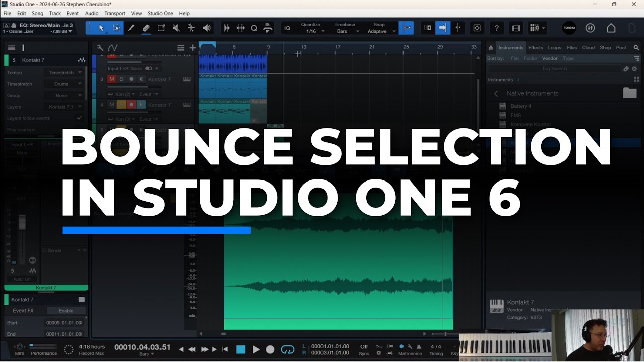The width and height of the screenshot is (644, 362).
Task: Sort browser by Folder
Action: point(530,58)
